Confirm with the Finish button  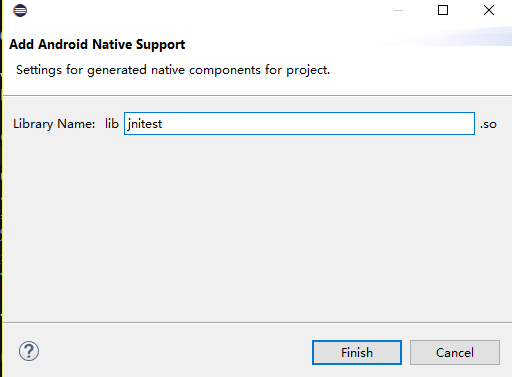[x=357, y=352]
